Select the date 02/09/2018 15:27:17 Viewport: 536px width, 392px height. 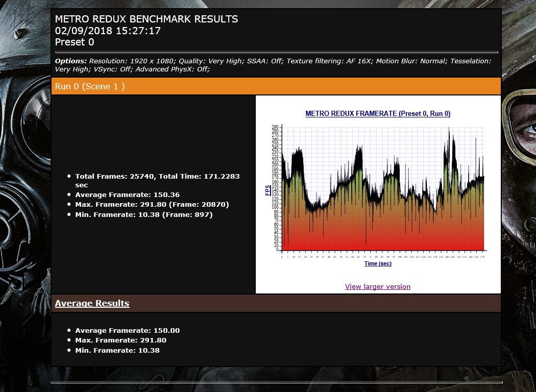pos(108,31)
